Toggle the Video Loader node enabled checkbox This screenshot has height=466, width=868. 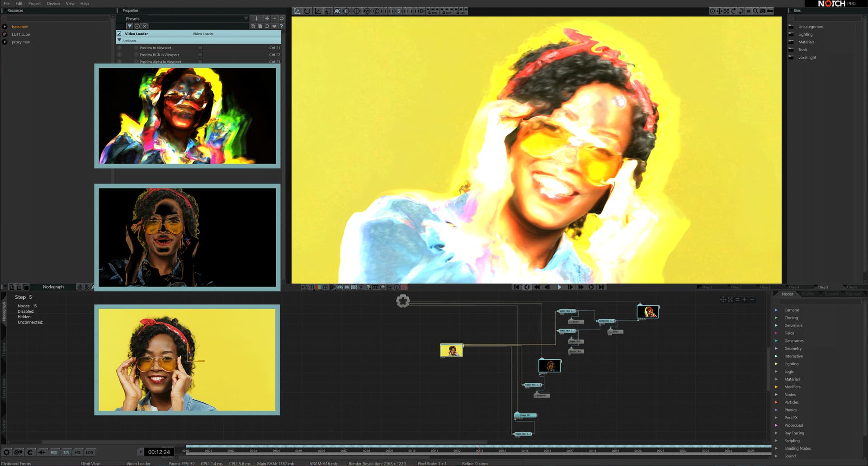(x=119, y=34)
